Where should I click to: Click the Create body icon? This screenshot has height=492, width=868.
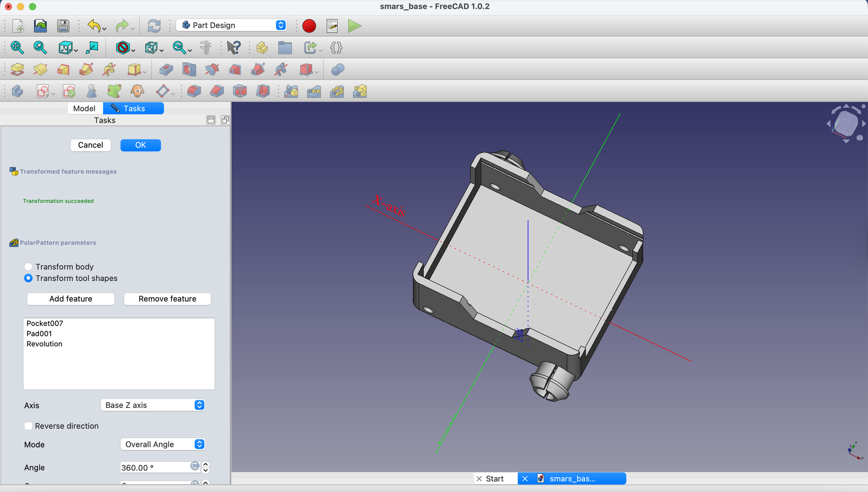click(x=17, y=91)
